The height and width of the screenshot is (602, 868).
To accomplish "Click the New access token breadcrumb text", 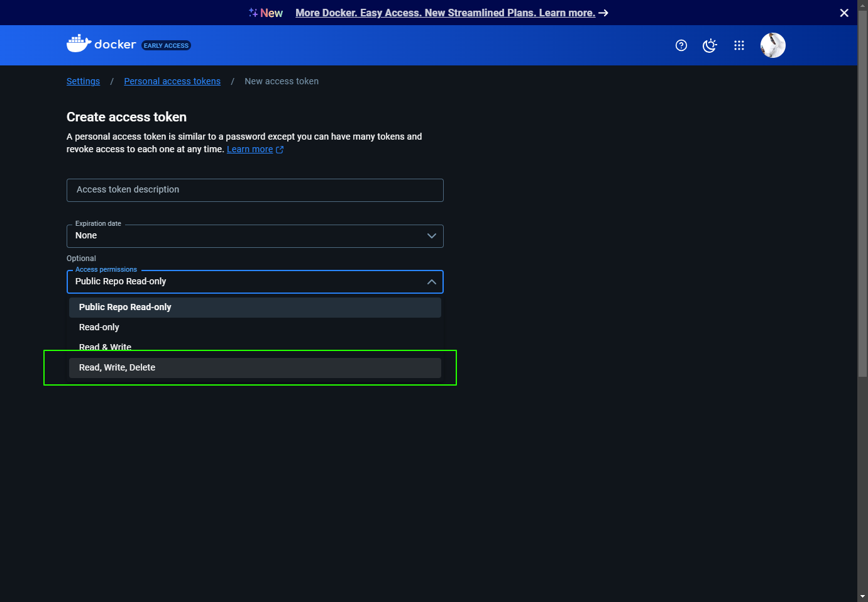I will pos(282,81).
